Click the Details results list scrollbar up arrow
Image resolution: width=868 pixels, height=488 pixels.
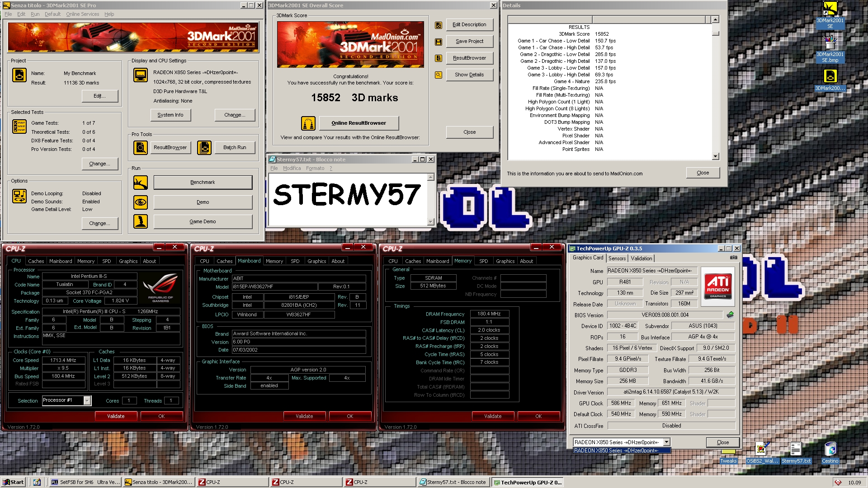[715, 19]
